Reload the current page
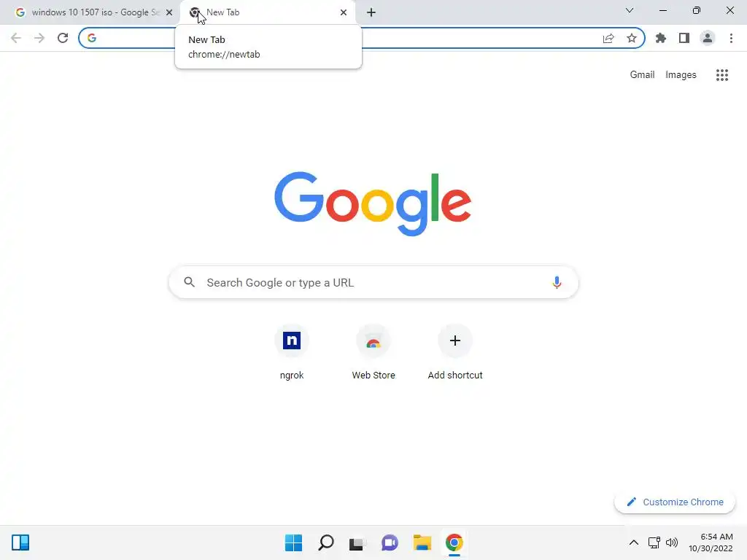 63,38
